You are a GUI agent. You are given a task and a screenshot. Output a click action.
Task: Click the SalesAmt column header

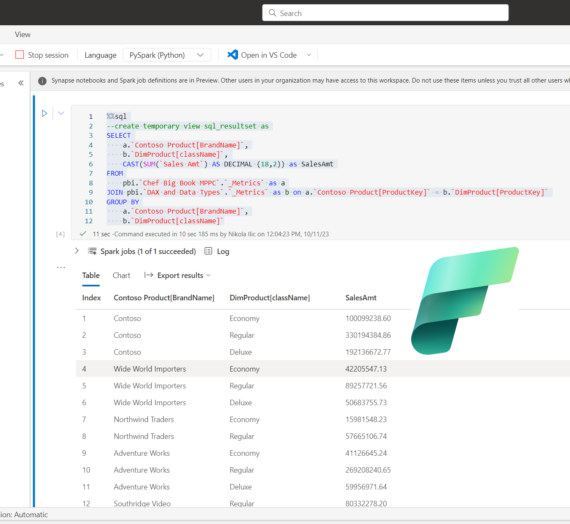coord(361,298)
